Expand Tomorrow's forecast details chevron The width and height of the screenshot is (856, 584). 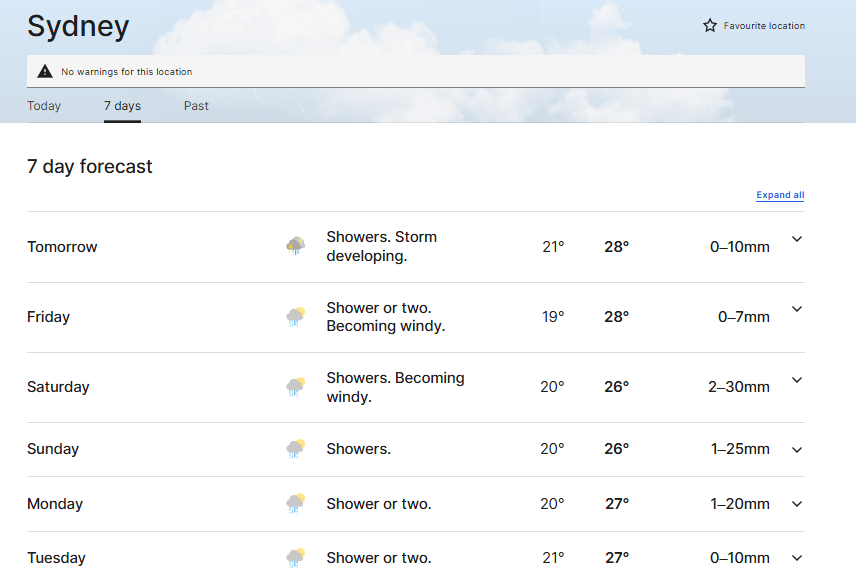click(x=797, y=239)
